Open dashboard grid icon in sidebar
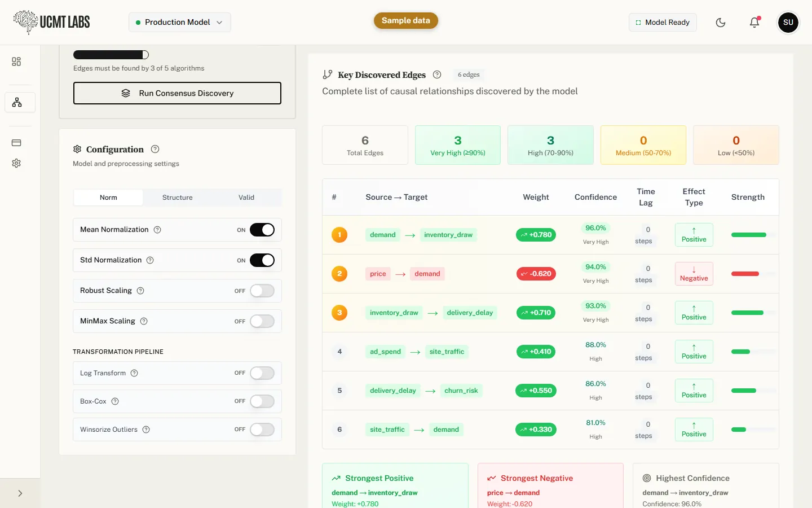812x508 pixels. pyautogui.click(x=16, y=62)
